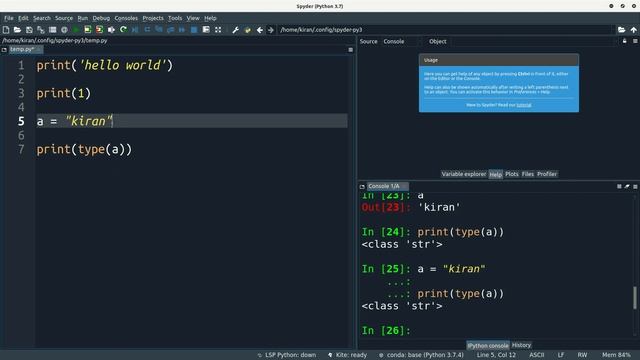
Task: Switch to the Files tab
Action: tap(527, 174)
